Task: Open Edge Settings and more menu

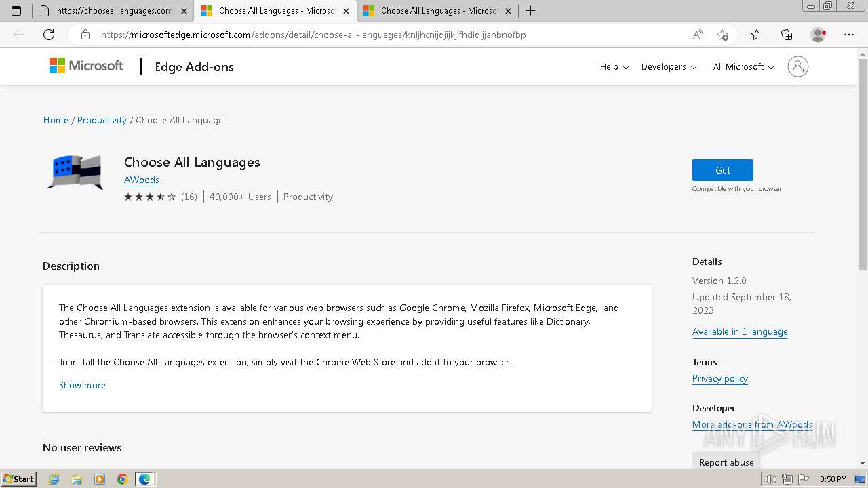Action: pyautogui.click(x=849, y=35)
